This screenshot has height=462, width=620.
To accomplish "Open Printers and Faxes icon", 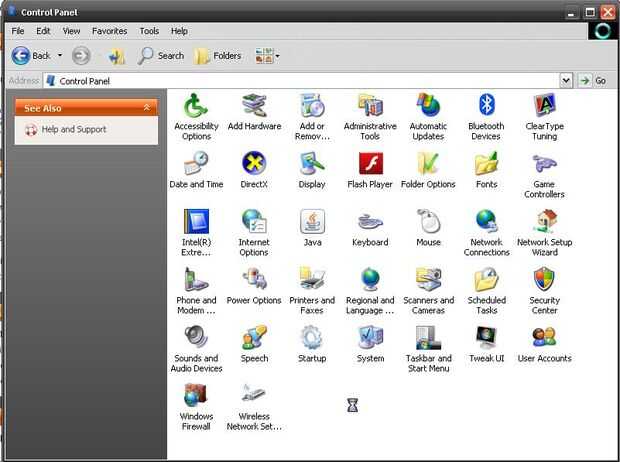I will tap(312, 279).
